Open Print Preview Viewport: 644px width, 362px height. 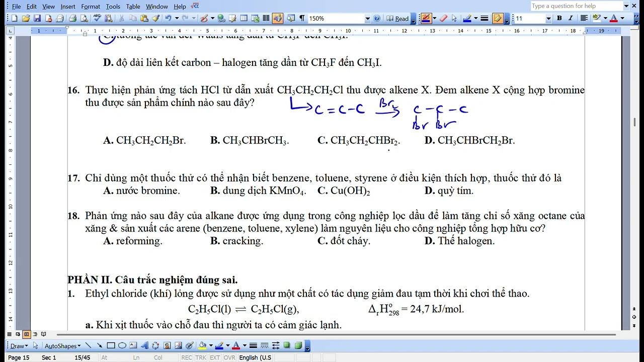pyautogui.click(x=84, y=19)
